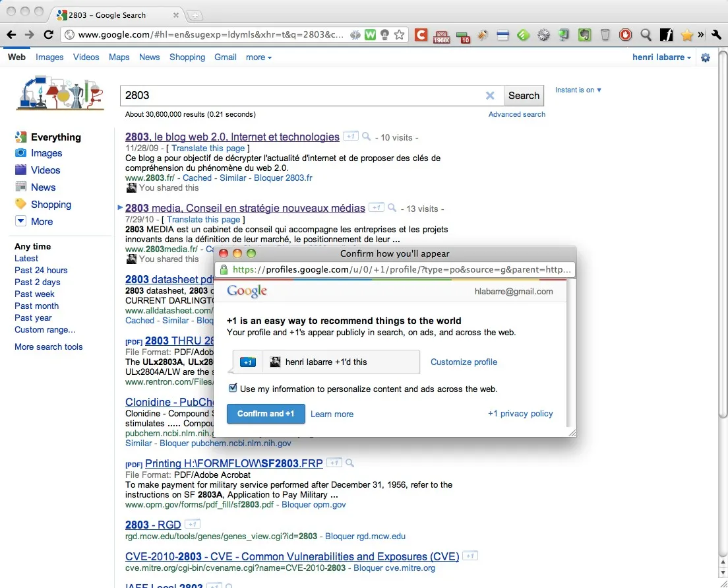
Task: Click the trash can extension icon
Action: pos(605,35)
